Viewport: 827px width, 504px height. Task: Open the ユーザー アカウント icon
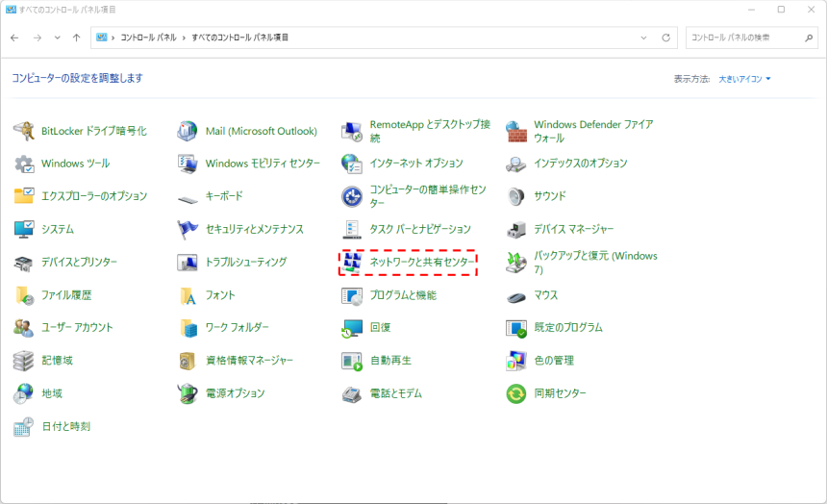(x=24, y=328)
